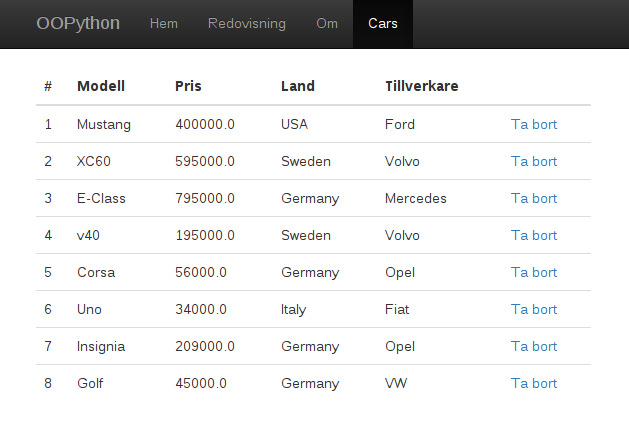Select the Cars nav tab
The image size is (629, 431).
(383, 24)
